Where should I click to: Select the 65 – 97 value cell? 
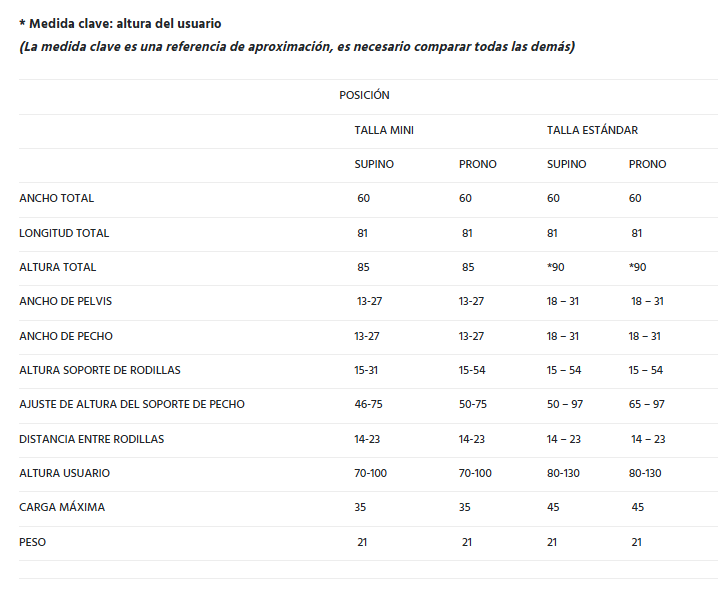[646, 404]
